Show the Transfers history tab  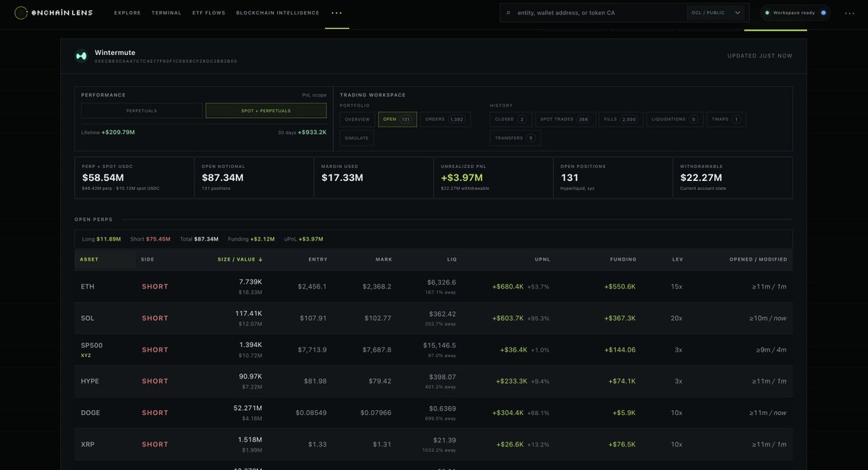(x=515, y=138)
